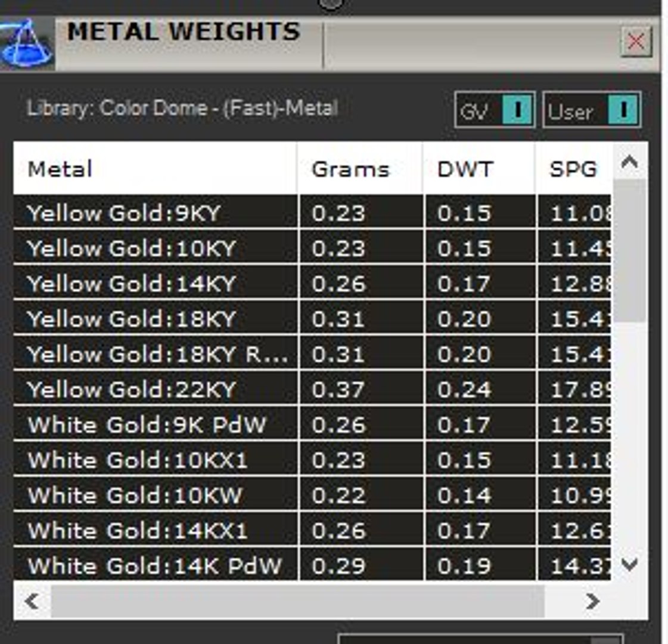Click DWT value for White Gold:9K PdW
Screen dimensions: 668x644
pos(464,425)
